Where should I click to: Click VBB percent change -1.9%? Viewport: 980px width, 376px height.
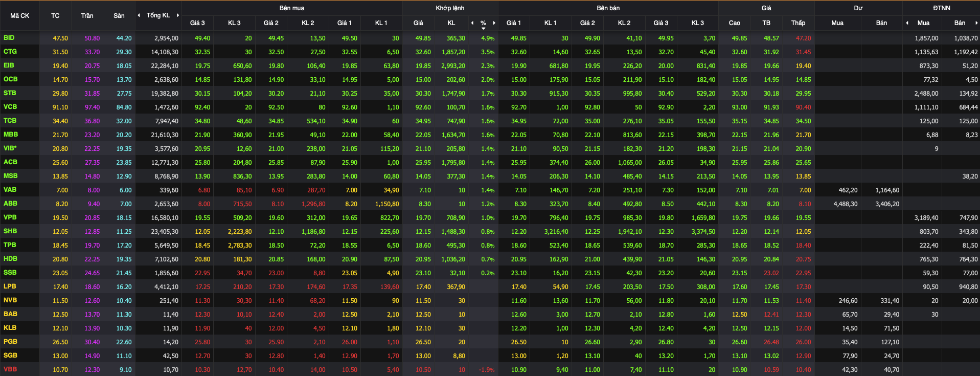(487, 370)
